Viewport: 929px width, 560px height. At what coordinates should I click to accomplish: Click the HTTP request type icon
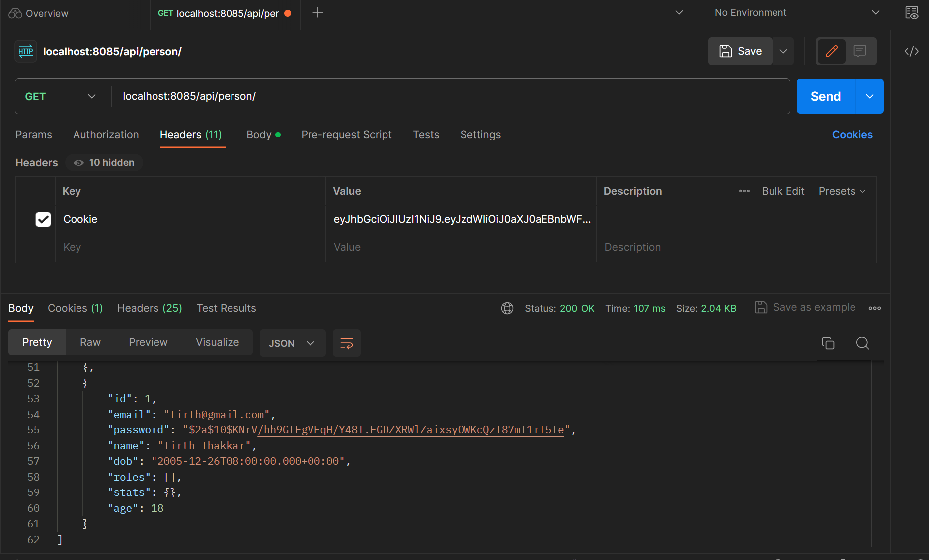click(26, 51)
